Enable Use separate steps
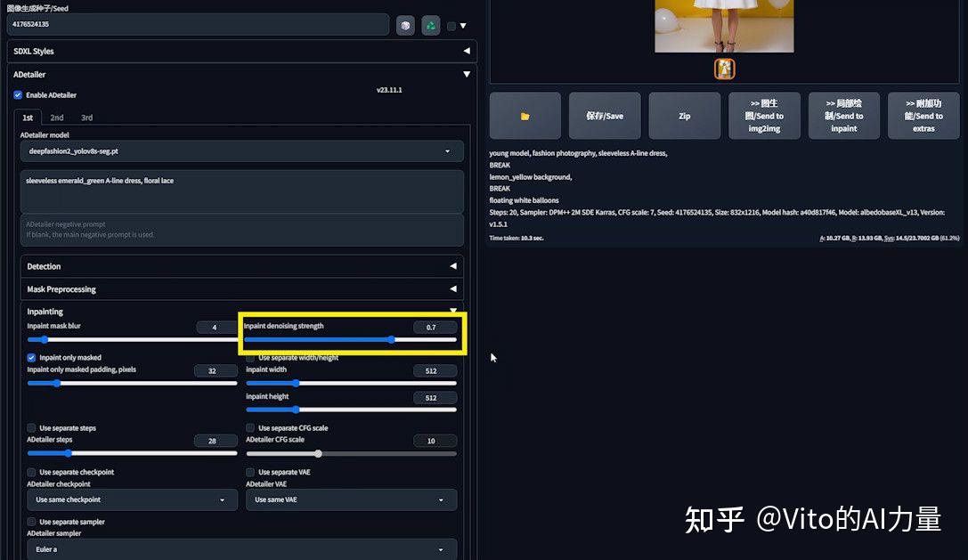Viewport: 968px width, 560px height. point(31,428)
